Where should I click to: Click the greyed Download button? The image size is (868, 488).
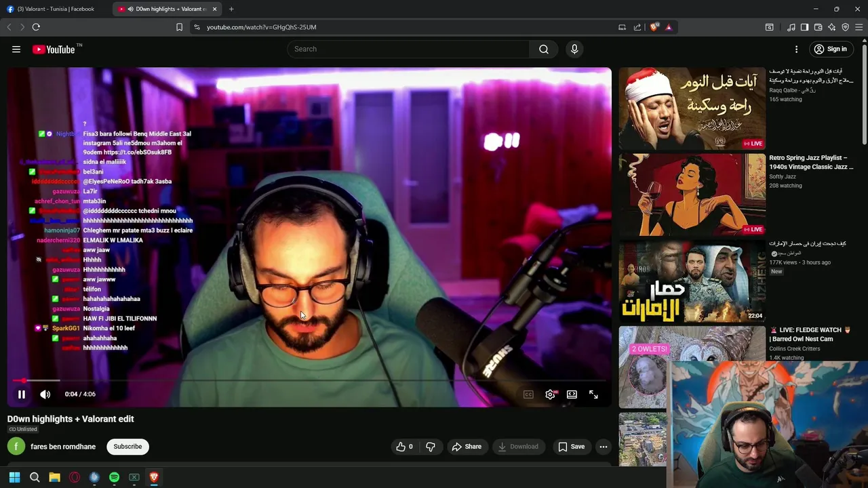[x=518, y=447]
